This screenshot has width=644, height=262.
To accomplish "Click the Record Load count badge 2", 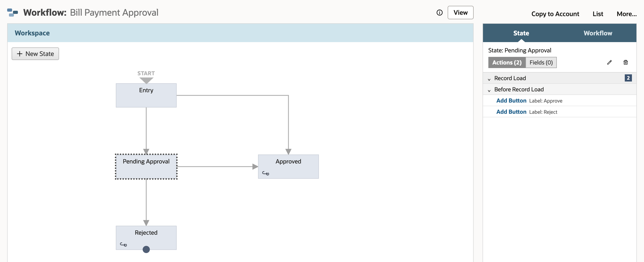I will [628, 78].
